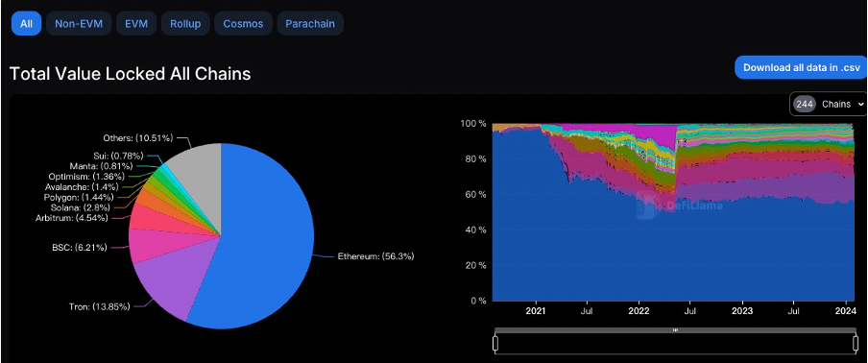Switch to the Non-EVM filter tab
The width and height of the screenshot is (868, 363).
[79, 24]
